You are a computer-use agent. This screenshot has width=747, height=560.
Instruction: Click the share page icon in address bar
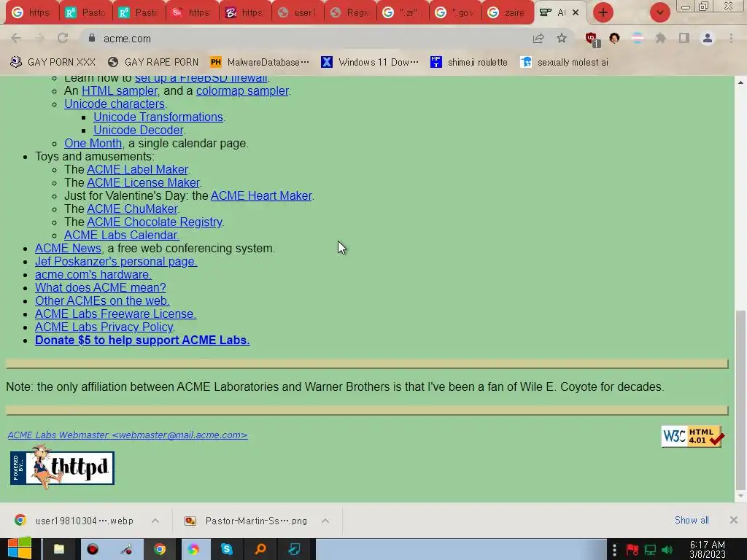point(538,38)
